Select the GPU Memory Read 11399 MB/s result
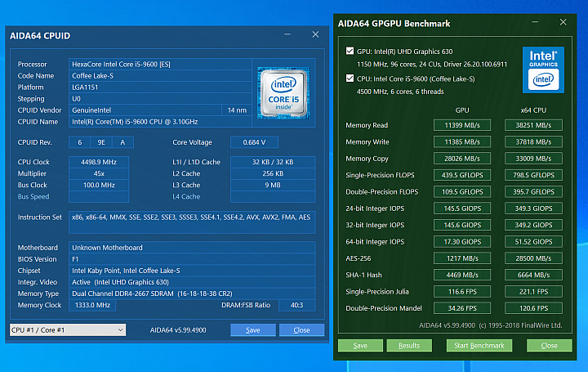Viewport: 588px width, 372px height. click(x=462, y=125)
